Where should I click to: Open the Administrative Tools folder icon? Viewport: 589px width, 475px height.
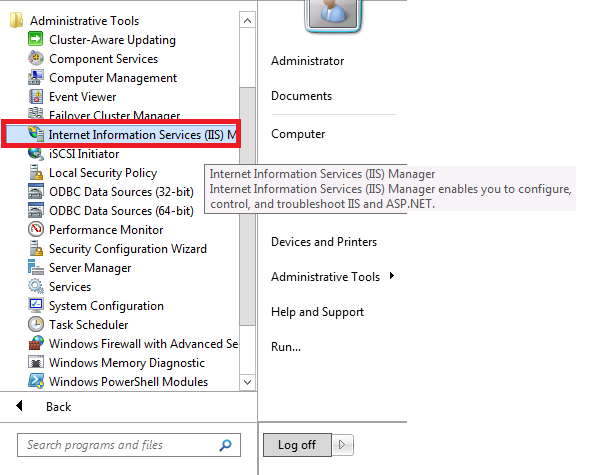16,20
